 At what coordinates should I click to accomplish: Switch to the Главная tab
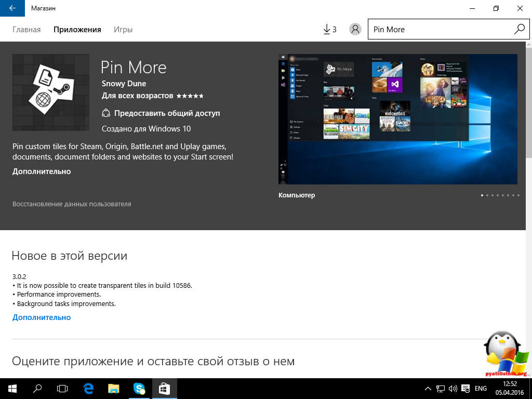tap(26, 30)
